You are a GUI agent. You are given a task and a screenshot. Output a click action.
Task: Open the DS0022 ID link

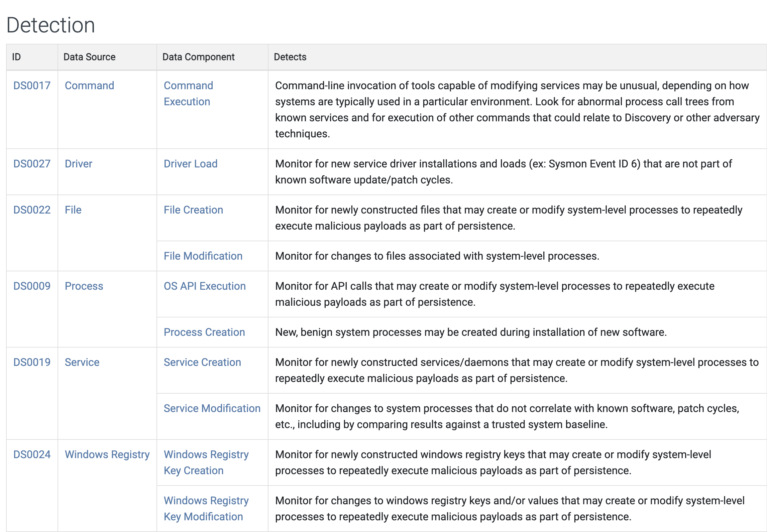pos(32,210)
